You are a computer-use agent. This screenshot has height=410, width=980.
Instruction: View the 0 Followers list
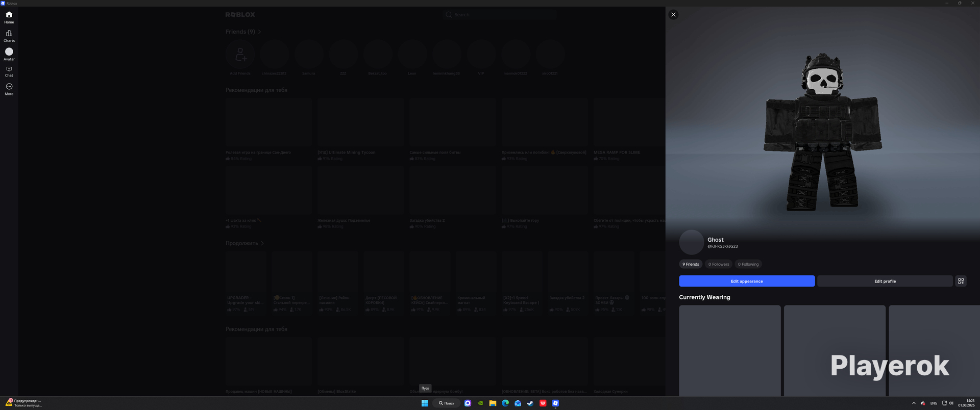[x=719, y=264]
